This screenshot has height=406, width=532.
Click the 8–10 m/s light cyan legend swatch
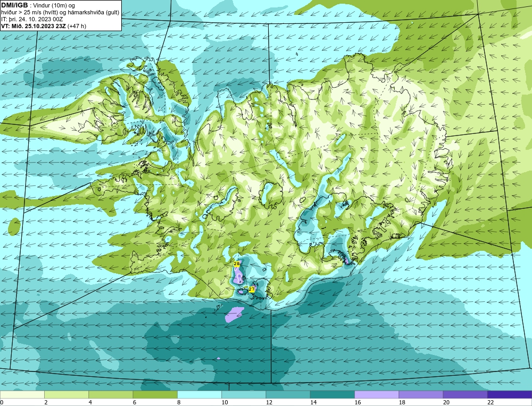point(199,394)
